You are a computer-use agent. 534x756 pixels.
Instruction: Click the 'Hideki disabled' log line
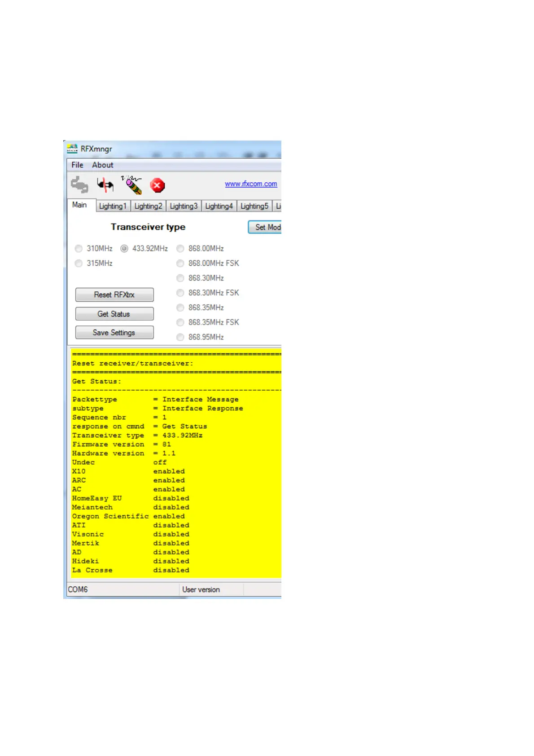131,561
